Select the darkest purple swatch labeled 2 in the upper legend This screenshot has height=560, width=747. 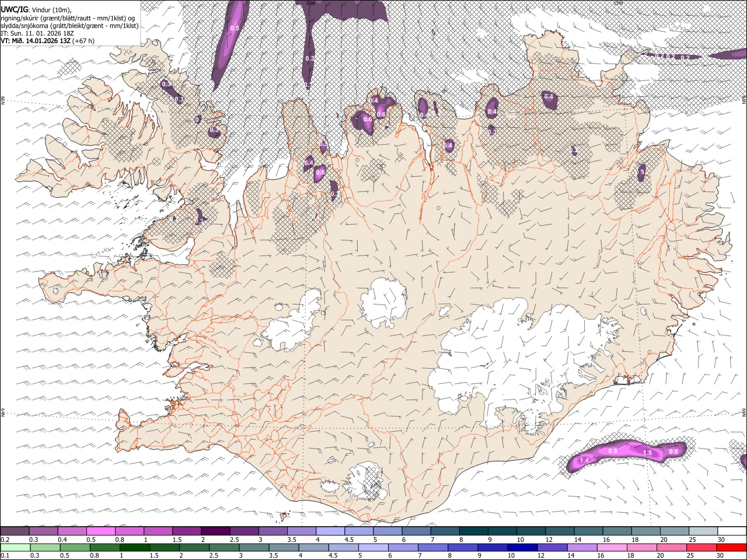click(x=215, y=531)
